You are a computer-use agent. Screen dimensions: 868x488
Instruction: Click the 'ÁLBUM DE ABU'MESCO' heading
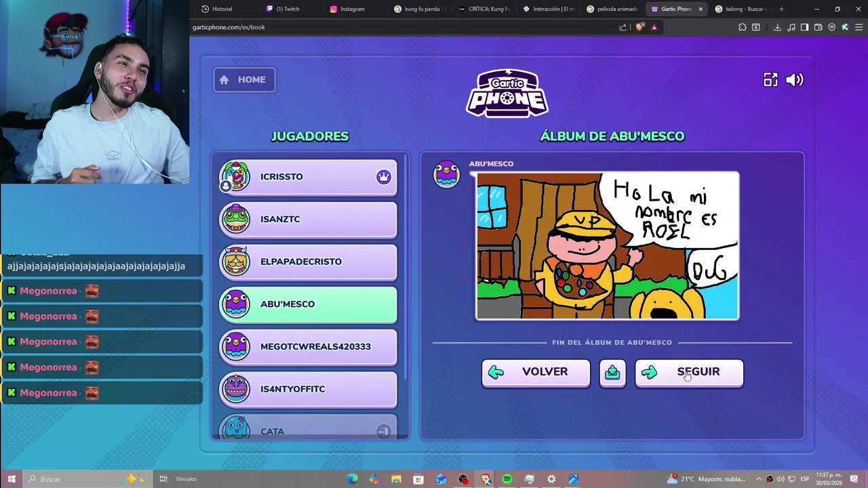click(612, 136)
